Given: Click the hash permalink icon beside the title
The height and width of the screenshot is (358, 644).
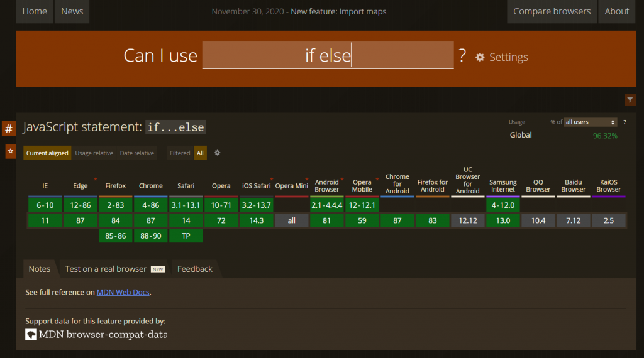Looking at the screenshot, I should [9, 129].
